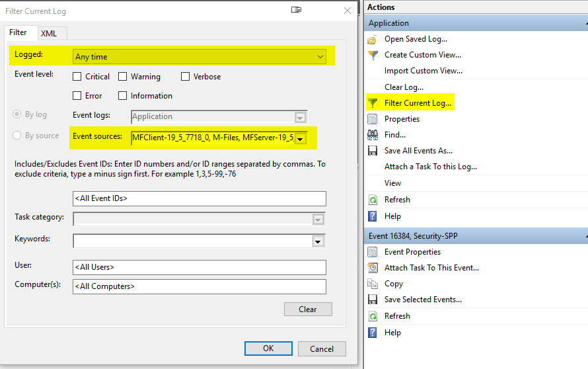Select Import Custom View in Actions
Viewport: 588px width, 369px height.
coord(423,71)
